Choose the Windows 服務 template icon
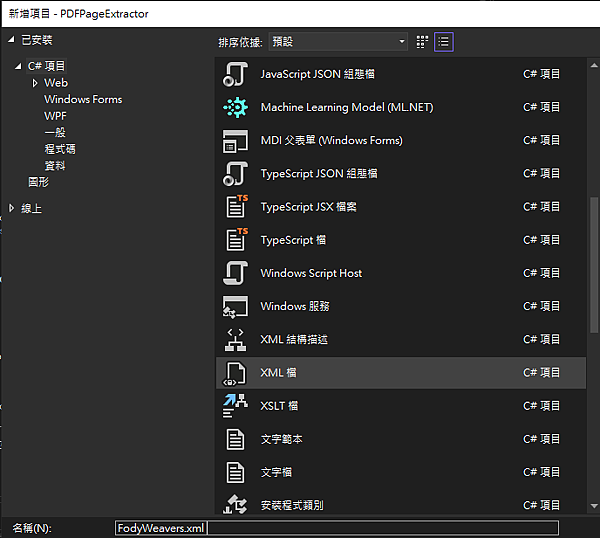Screen dimensions: 600x538 pyautogui.click(x=235, y=306)
